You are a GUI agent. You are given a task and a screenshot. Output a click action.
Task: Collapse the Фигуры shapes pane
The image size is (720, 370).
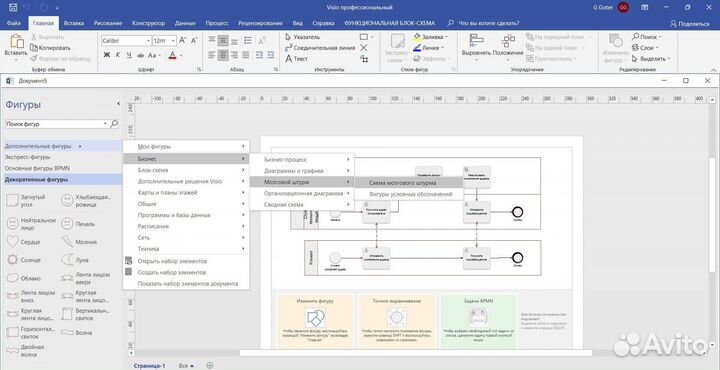(118, 104)
